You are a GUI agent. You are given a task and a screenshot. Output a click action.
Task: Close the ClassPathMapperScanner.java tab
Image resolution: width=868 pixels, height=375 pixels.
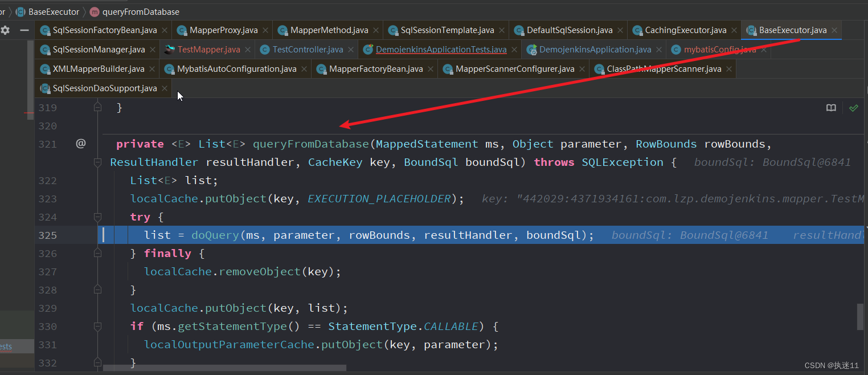tap(729, 69)
